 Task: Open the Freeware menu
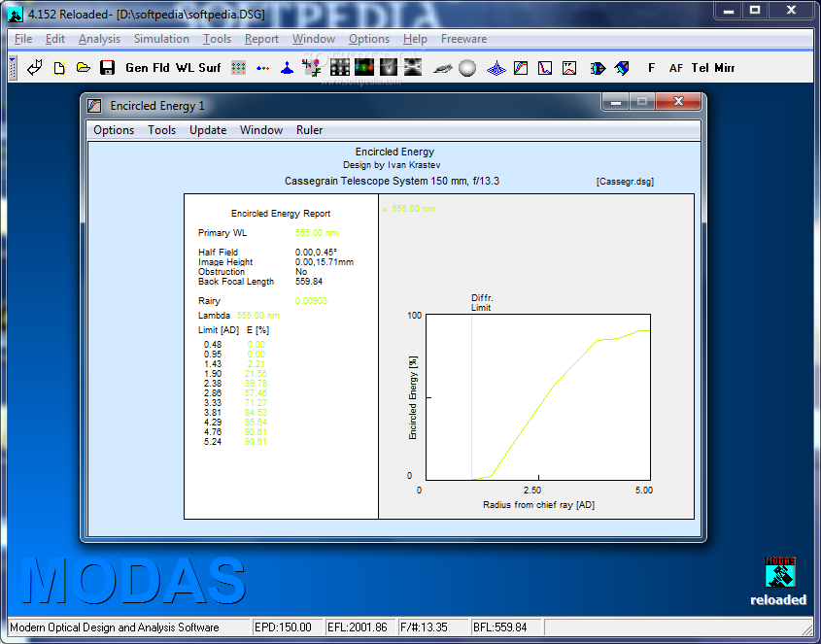tap(463, 39)
